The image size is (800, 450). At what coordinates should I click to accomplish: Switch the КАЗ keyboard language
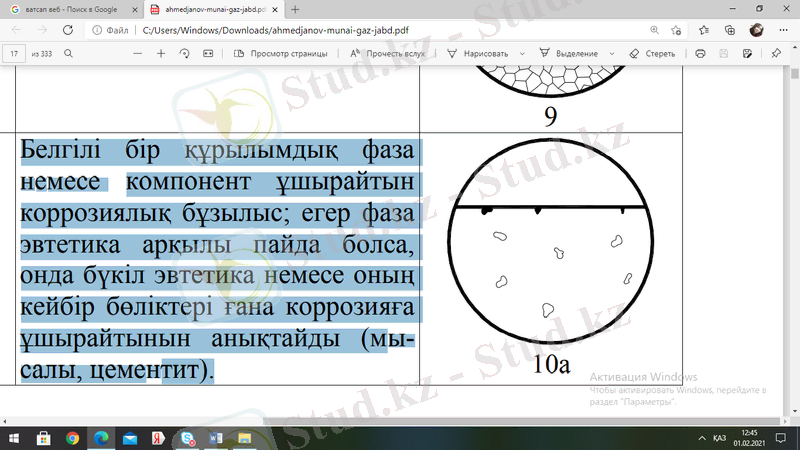point(719,438)
